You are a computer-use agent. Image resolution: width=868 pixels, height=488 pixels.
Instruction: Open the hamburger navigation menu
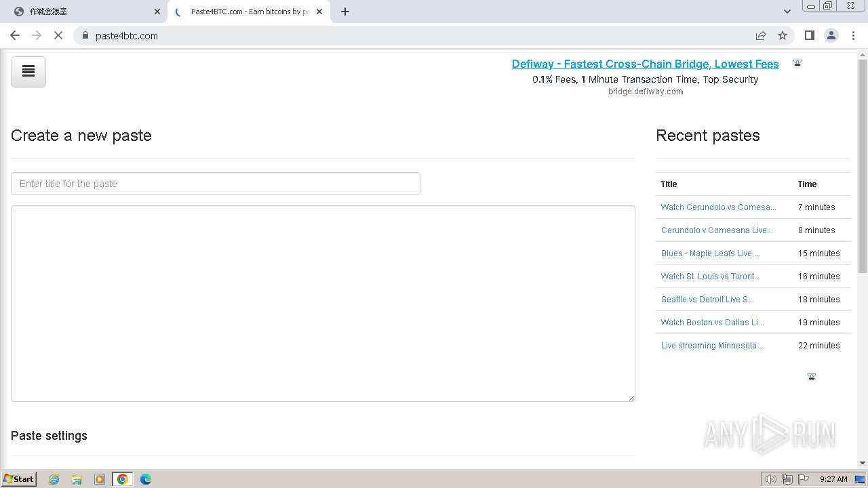[x=28, y=71]
